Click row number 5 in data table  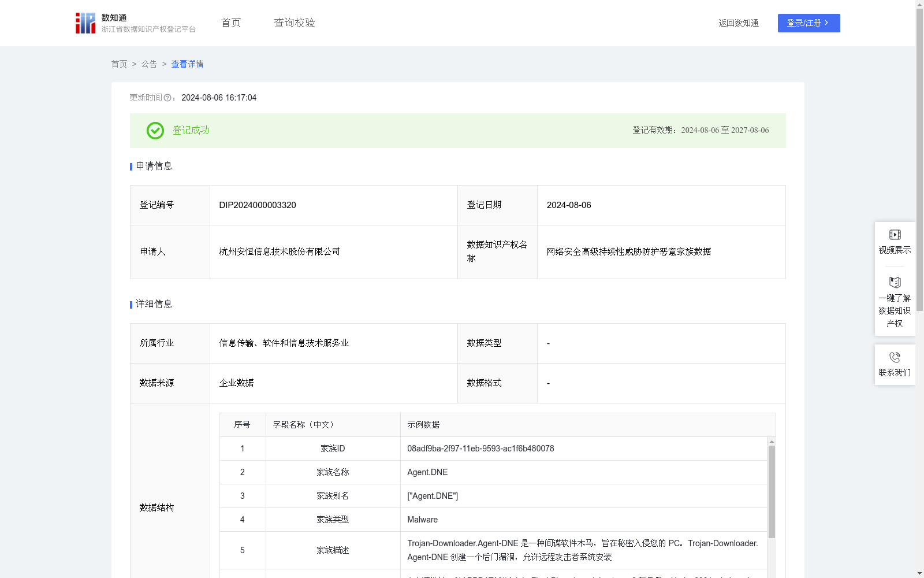coord(243,550)
